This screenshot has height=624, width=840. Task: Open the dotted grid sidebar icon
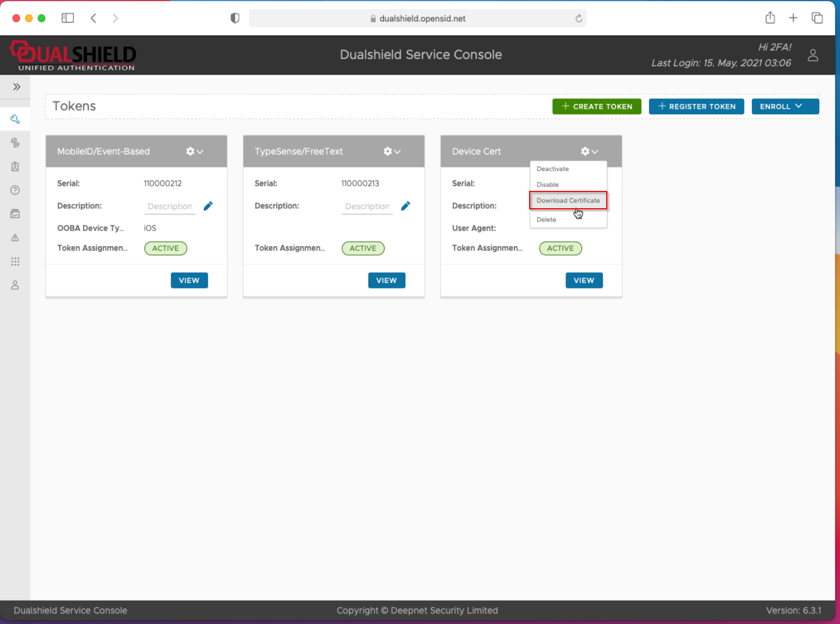click(x=15, y=261)
